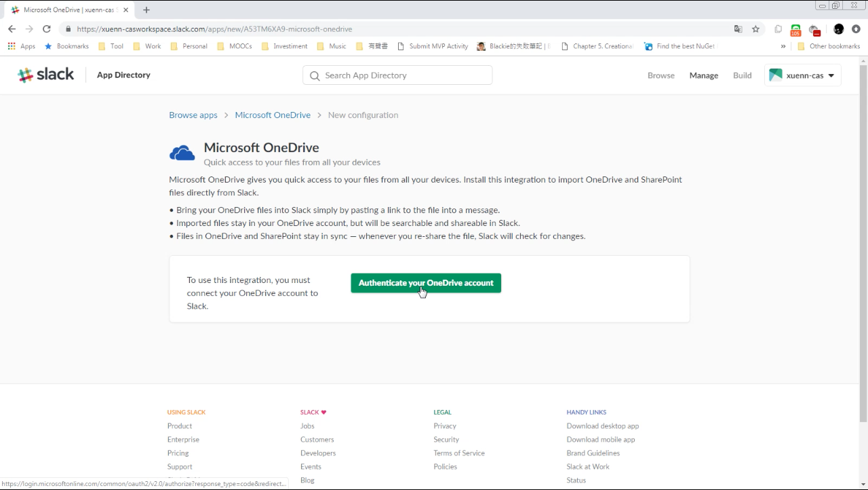Open Download mobile app link
The width and height of the screenshot is (868, 490).
click(x=601, y=439)
